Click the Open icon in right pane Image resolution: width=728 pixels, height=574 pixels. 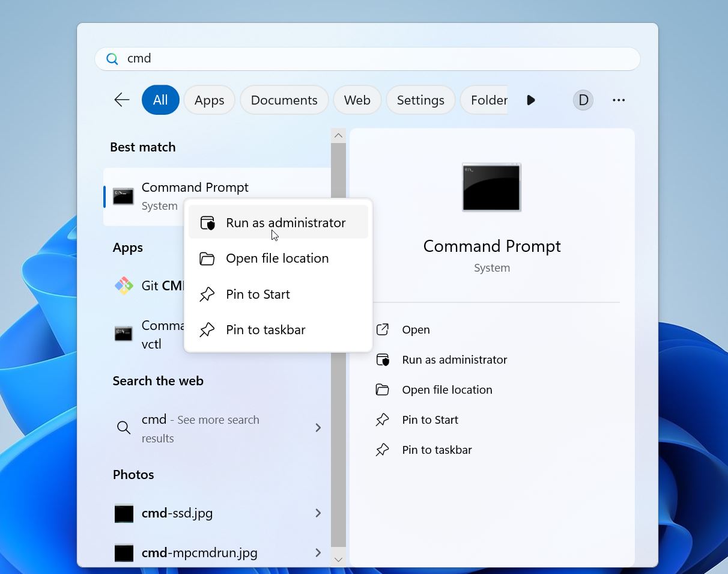click(x=383, y=329)
